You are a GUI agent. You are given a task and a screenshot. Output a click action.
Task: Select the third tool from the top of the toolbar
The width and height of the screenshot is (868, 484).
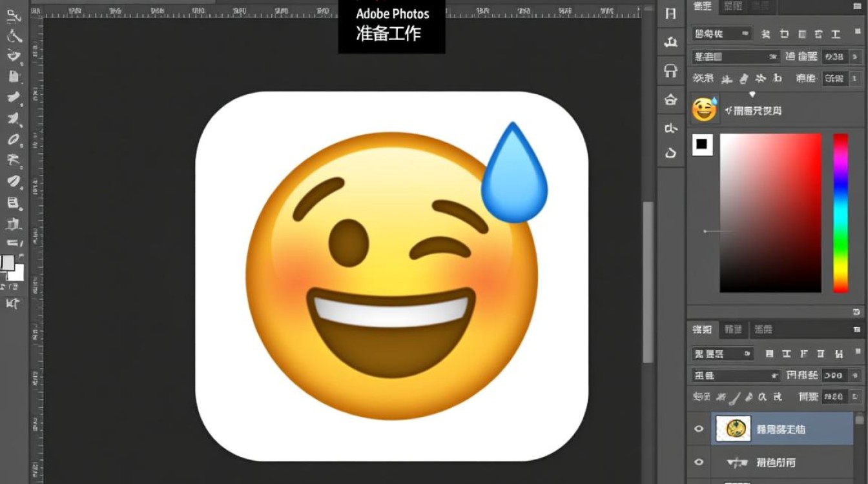(14, 55)
